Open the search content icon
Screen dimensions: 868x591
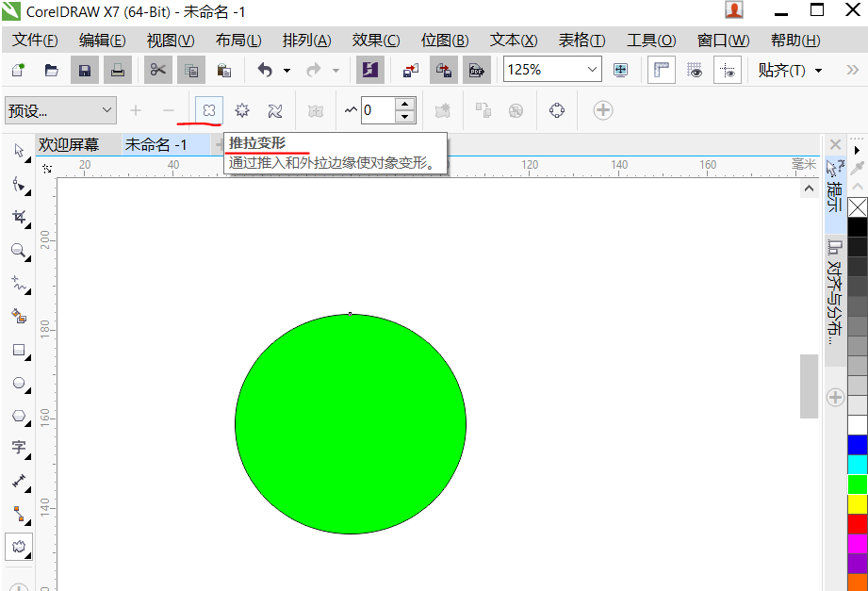coord(369,71)
